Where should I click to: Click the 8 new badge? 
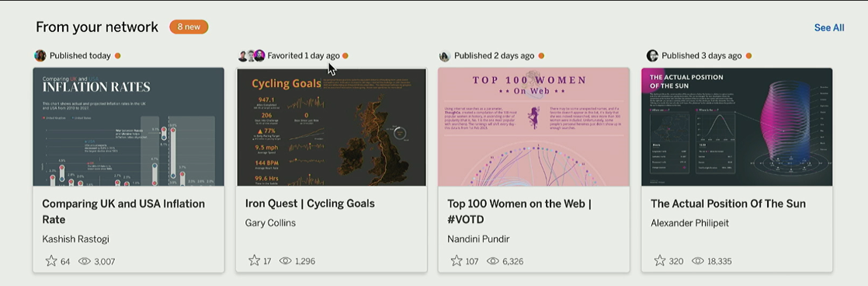[x=189, y=26]
